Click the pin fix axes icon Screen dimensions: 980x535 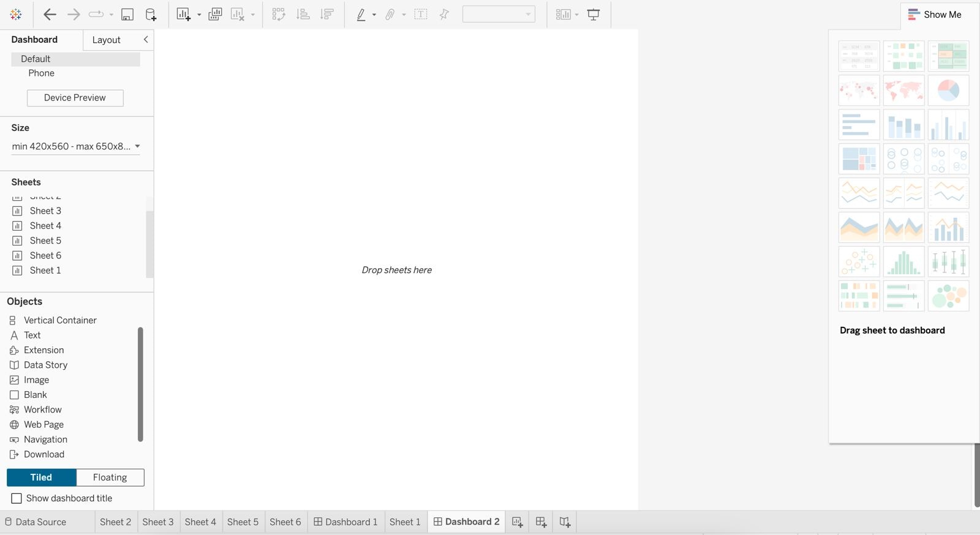444,14
